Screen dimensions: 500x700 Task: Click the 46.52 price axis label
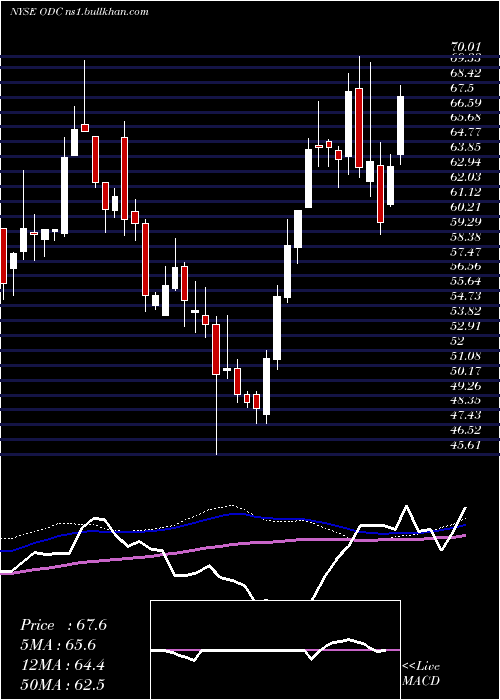click(467, 431)
